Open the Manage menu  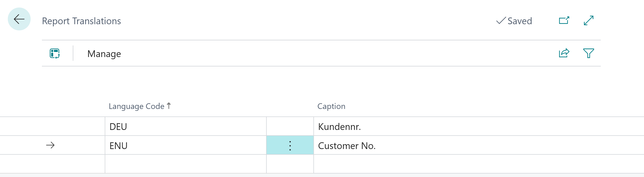[x=104, y=54]
